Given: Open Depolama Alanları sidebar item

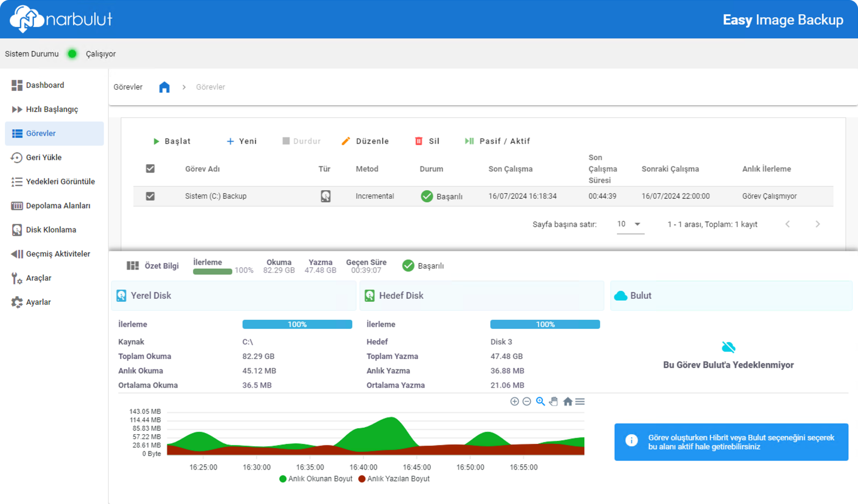Looking at the screenshot, I should coord(58,206).
